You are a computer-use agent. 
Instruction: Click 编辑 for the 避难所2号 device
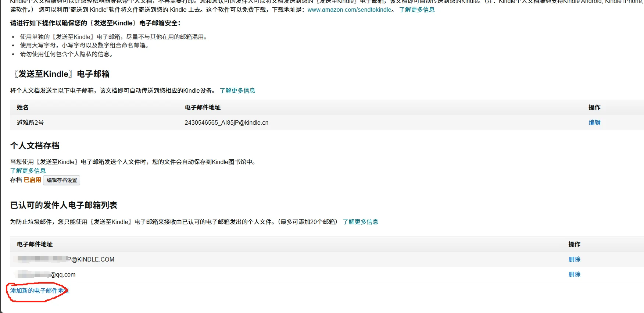[594, 122]
